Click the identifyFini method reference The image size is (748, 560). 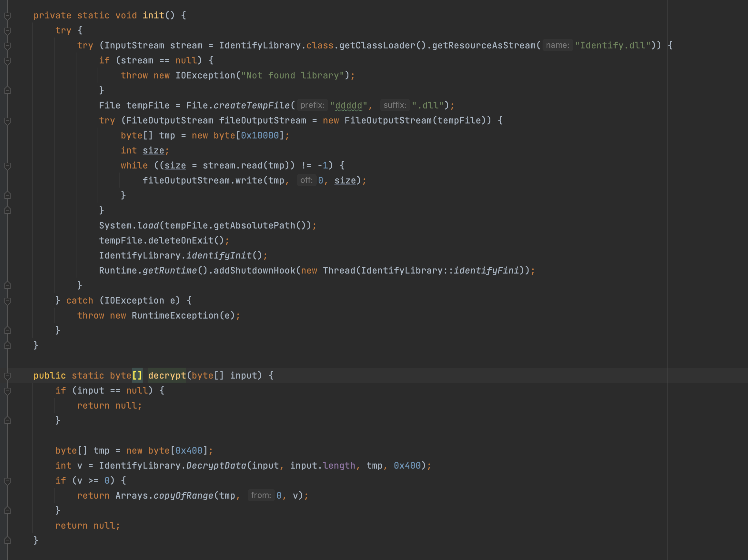(x=486, y=270)
